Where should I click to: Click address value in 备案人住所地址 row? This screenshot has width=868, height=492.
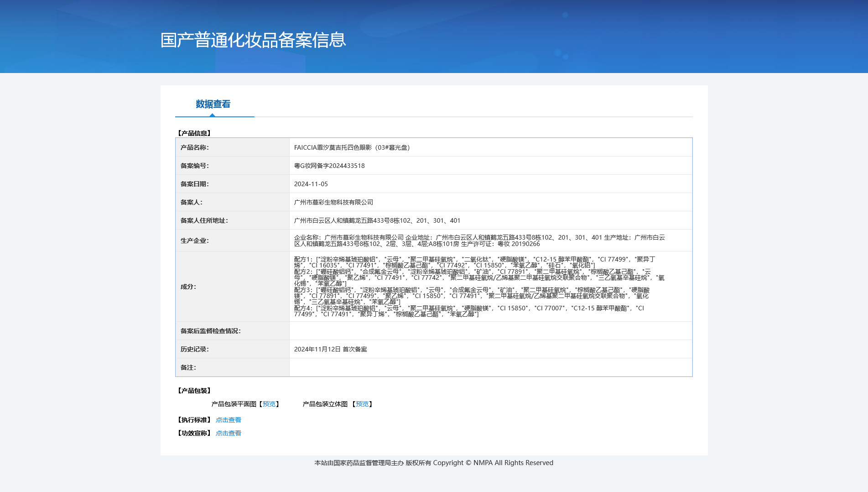click(377, 220)
